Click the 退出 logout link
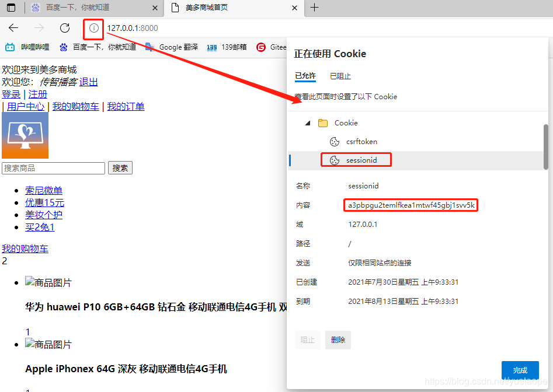This screenshot has height=392, width=553. [x=89, y=82]
